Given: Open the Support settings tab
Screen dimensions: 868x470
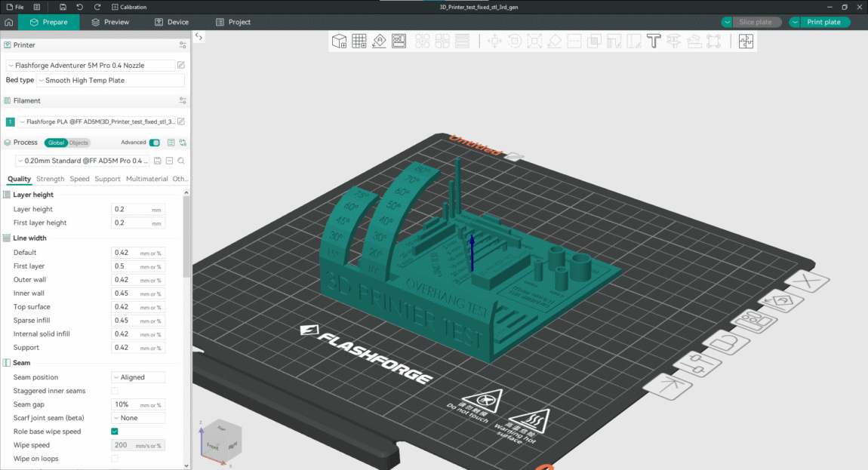Looking at the screenshot, I should coord(107,179).
